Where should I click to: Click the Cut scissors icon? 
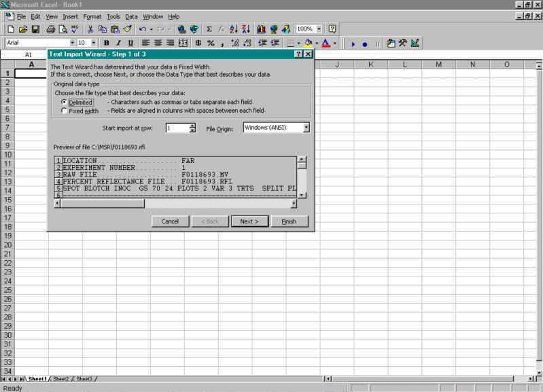click(90, 29)
